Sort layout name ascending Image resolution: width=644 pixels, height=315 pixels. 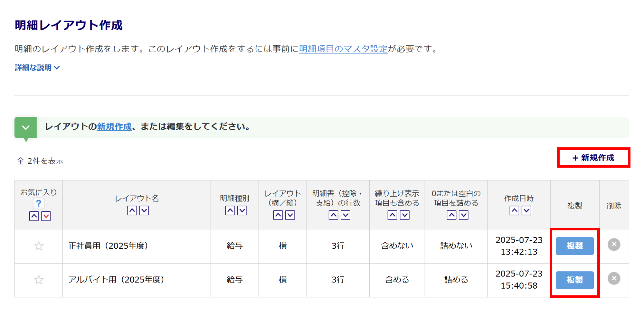coord(132,210)
